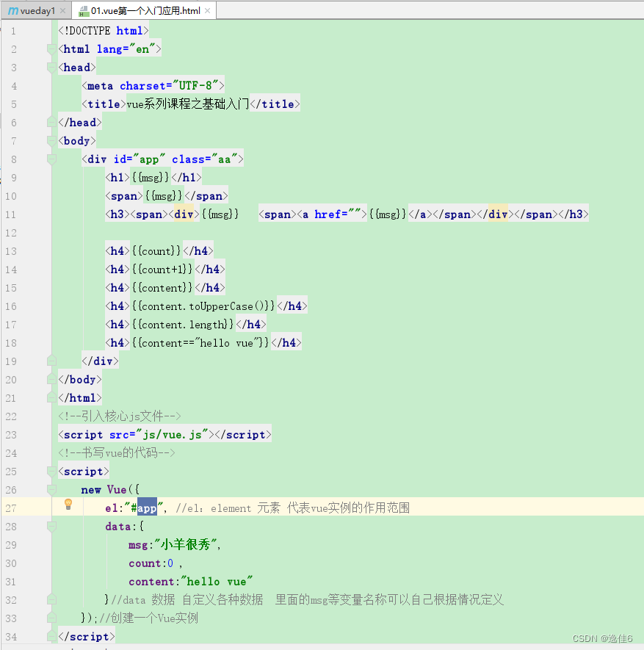644x650 pixels.
Task: Click '{{count}}' on line 13
Action: 156,250
